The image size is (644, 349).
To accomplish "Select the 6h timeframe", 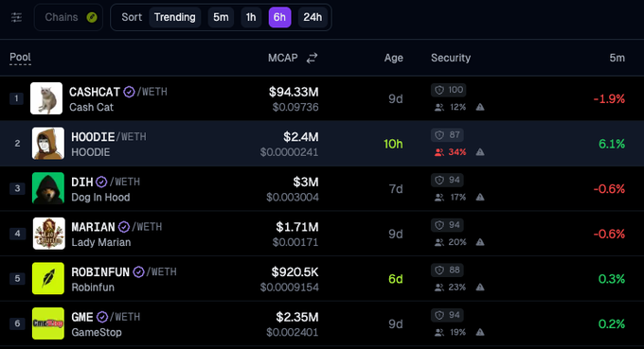I will (279, 17).
